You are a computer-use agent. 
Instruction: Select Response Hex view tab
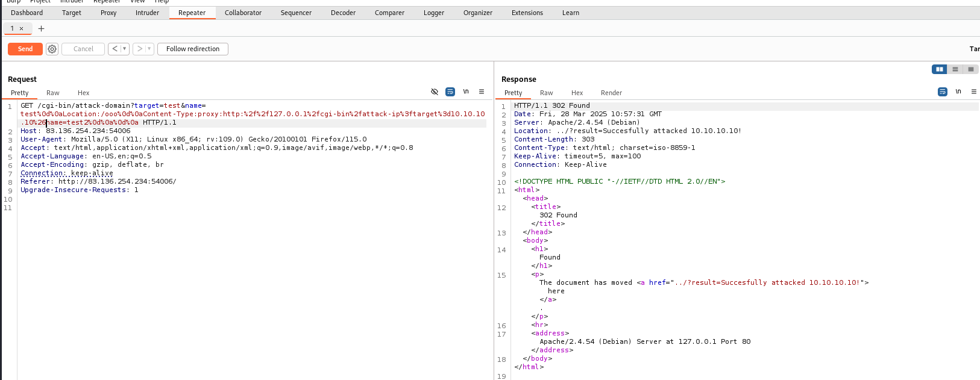tap(577, 93)
